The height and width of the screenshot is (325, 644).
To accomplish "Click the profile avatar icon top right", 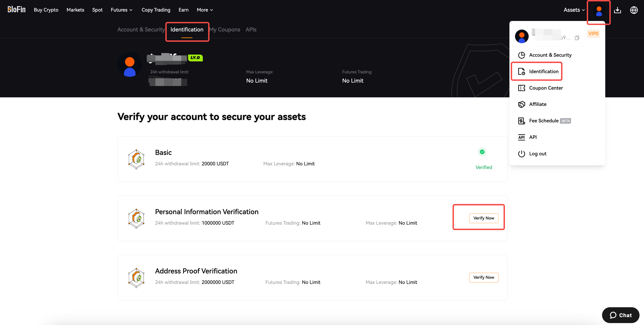I will pyautogui.click(x=598, y=12).
